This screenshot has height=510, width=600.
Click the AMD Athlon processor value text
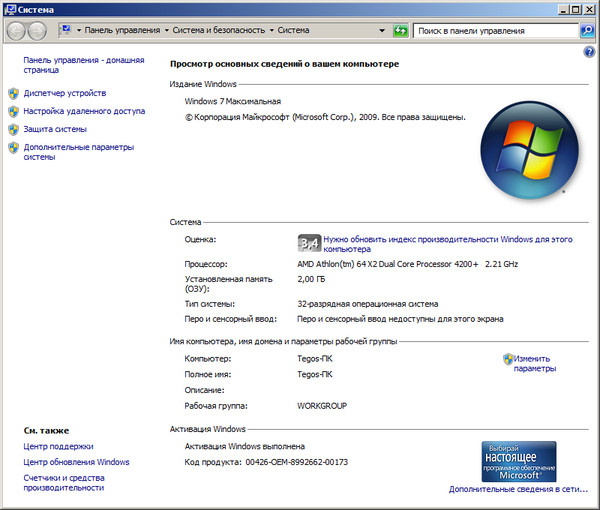[408, 264]
